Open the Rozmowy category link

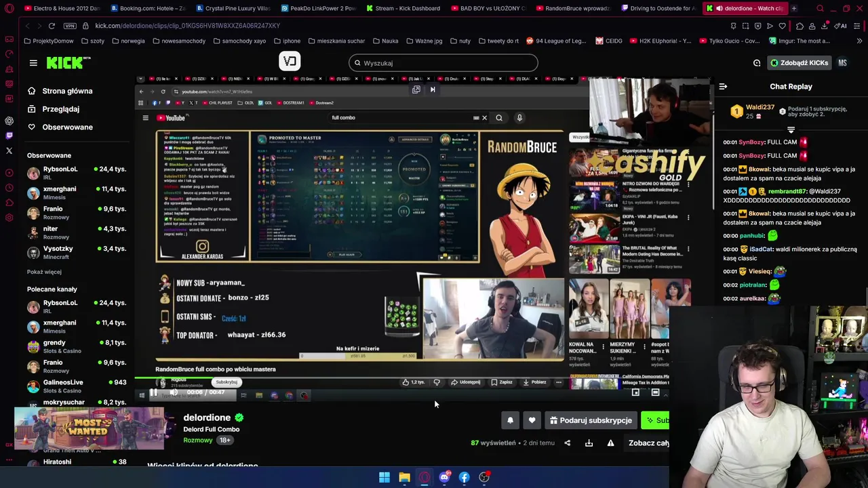tap(198, 441)
